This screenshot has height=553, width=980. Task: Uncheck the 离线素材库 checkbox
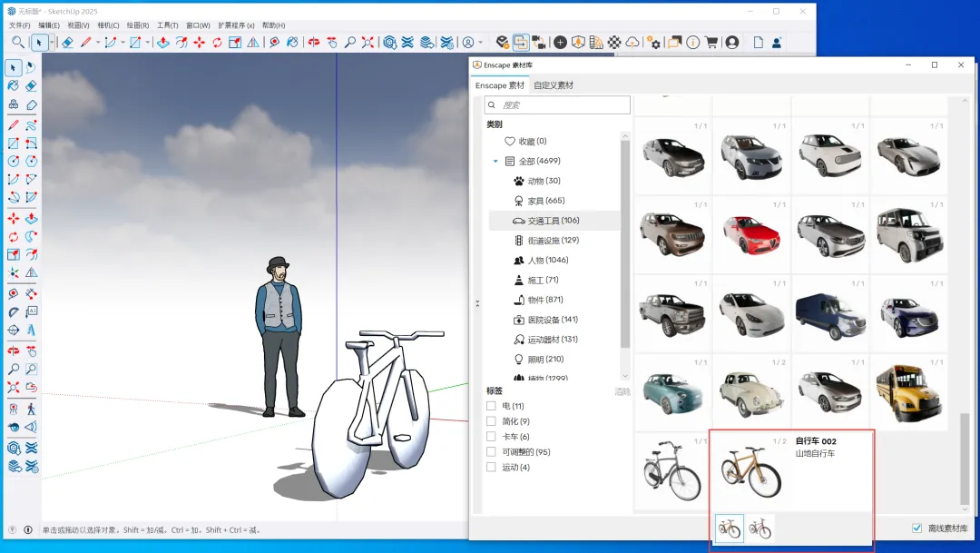(916, 528)
